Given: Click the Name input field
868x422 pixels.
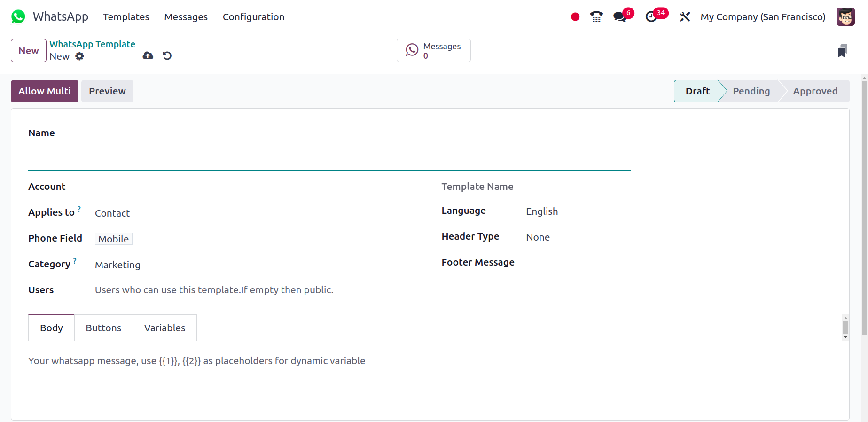Looking at the screenshot, I should tap(329, 156).
